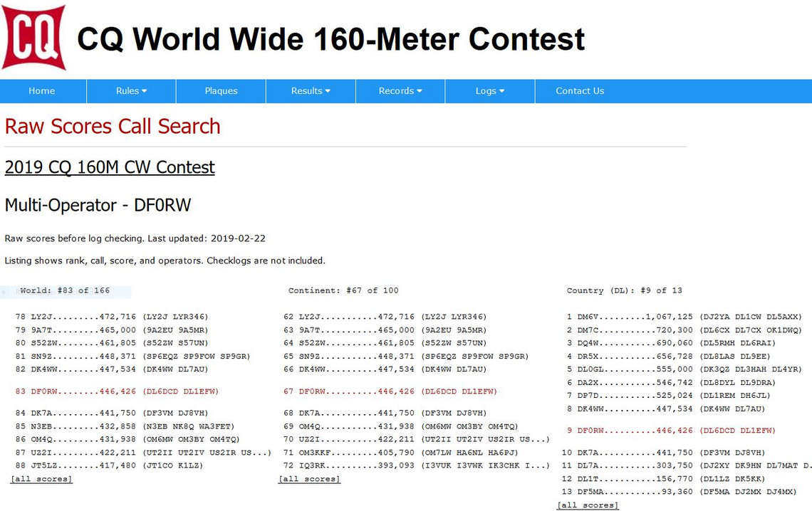Click Continent rank 69 OM4Q row

(401, 427)
